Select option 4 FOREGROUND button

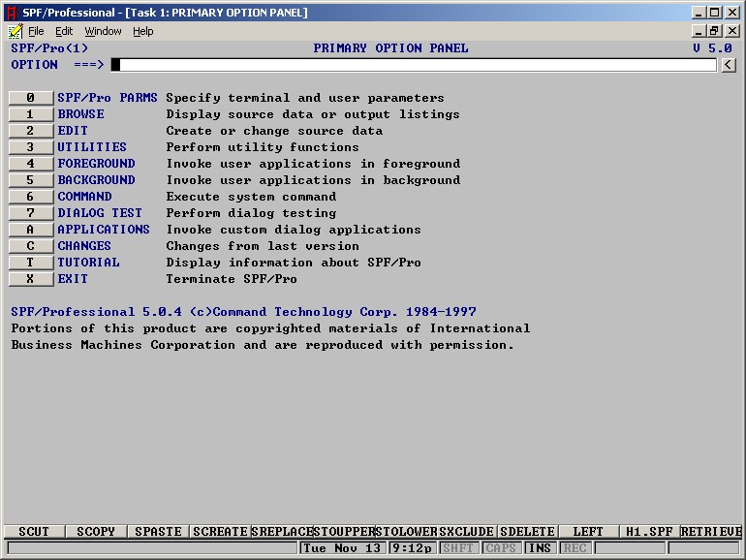click(30, 164)
